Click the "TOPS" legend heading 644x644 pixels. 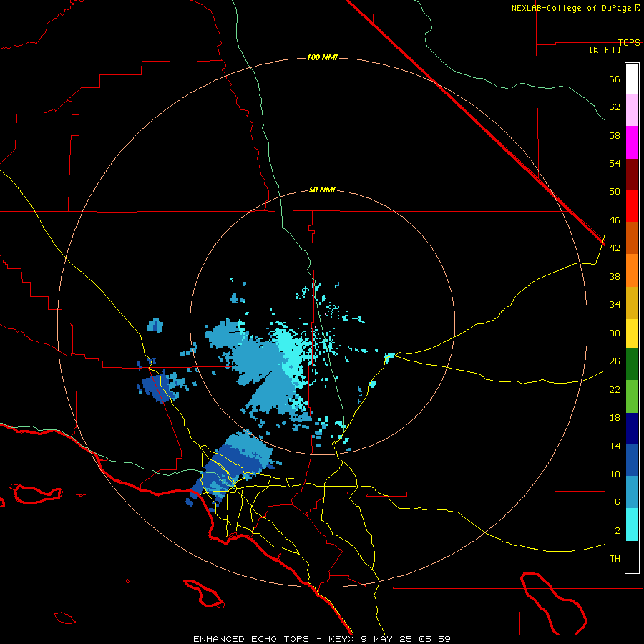click(x=629, y=42)
